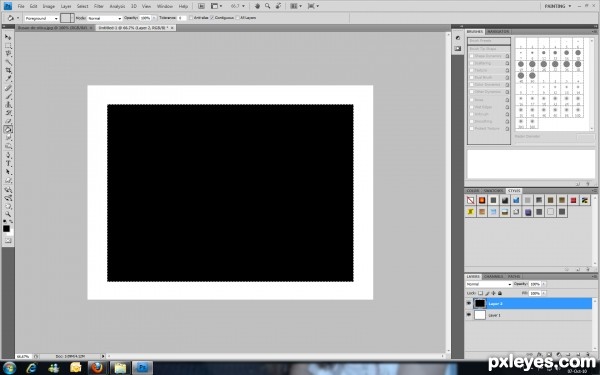The image size is (600, 375).
Task: Click foreground color swatch in toolbox
Action: coord(6,228)
